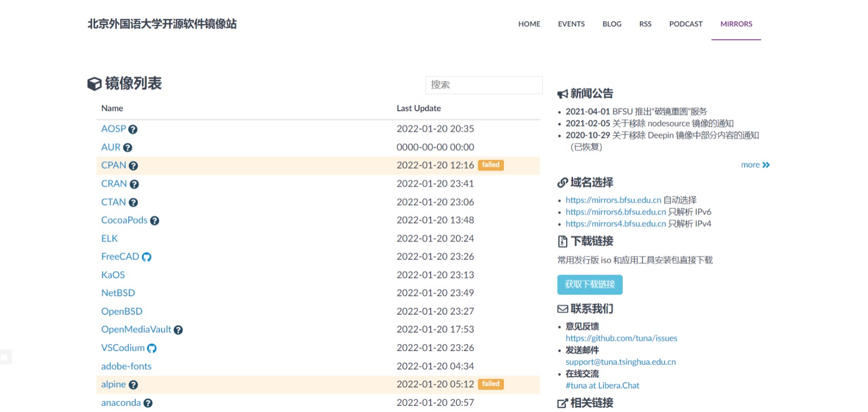Click the 搜索 search input field
Screen dimensions: 868x412
[x=483, y=85]
